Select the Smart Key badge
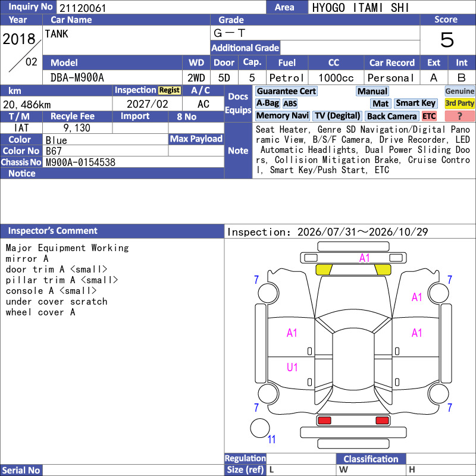Image resolution: width=476 pixels, height=476 pixels. pyautogui.click(x=415, y=104)
